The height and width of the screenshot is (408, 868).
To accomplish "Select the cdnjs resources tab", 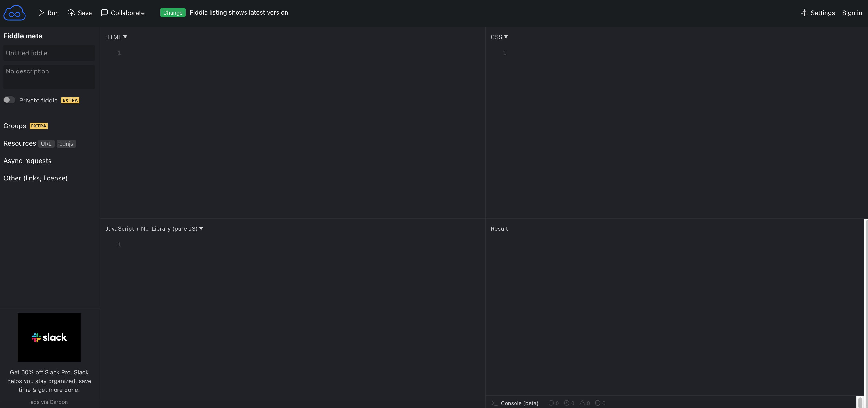I will [x=66, y=144].
